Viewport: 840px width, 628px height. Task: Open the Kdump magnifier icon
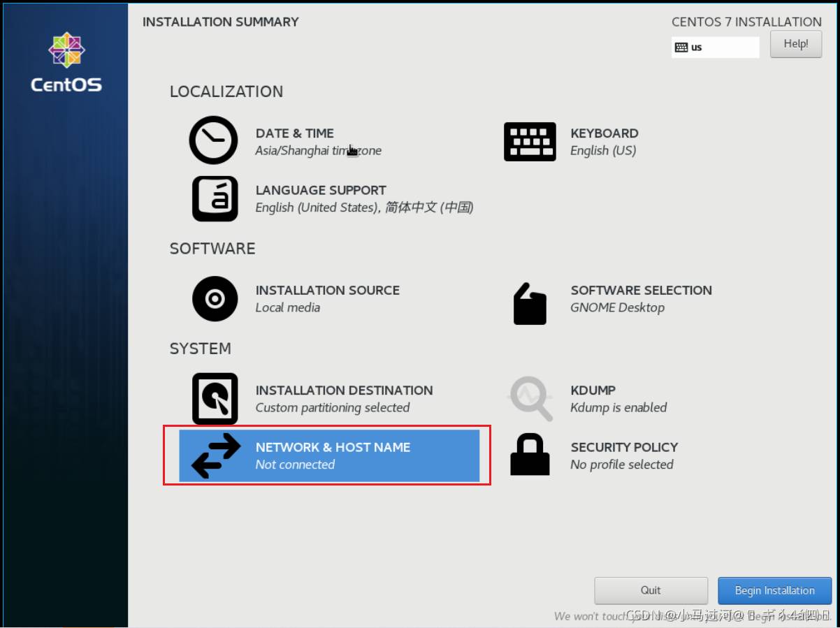(x=530, y=399)
